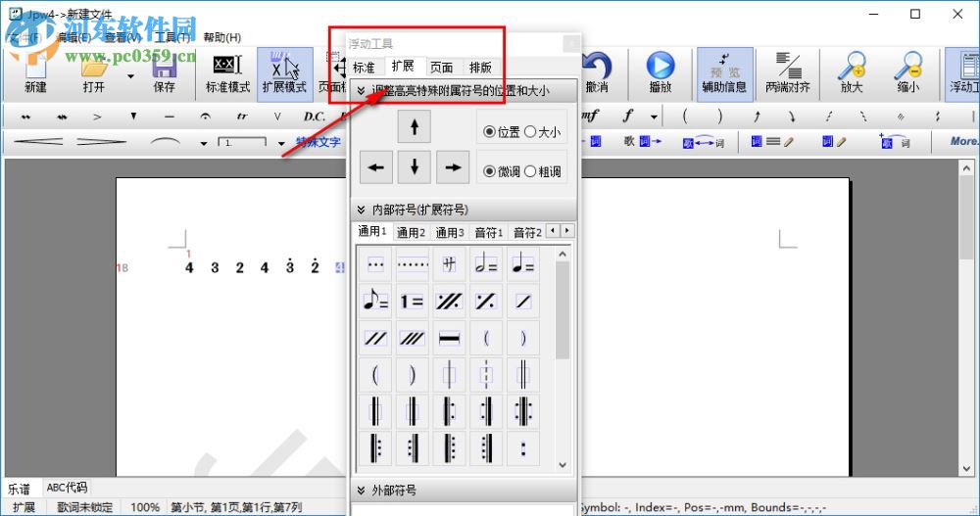
Task: Click document vertical scrollbar down arrow
Action: click(x=967, y=468)
